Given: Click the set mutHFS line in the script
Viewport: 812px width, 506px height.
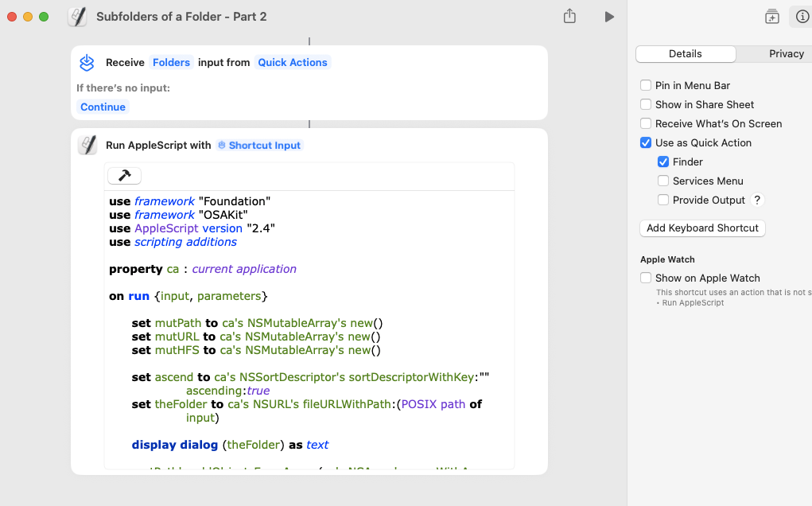Looking at the screenshot, I should pos(256,350).
